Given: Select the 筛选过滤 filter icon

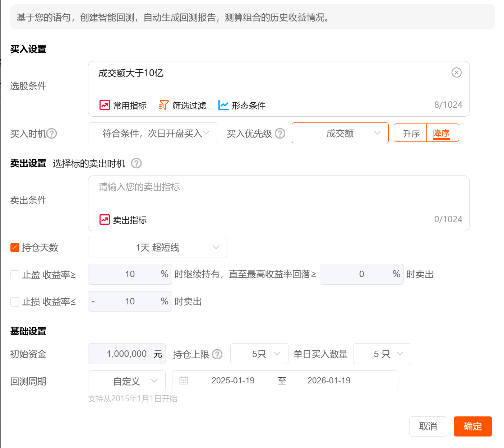Looking at the screenshot, I should (x=163, y=105).
